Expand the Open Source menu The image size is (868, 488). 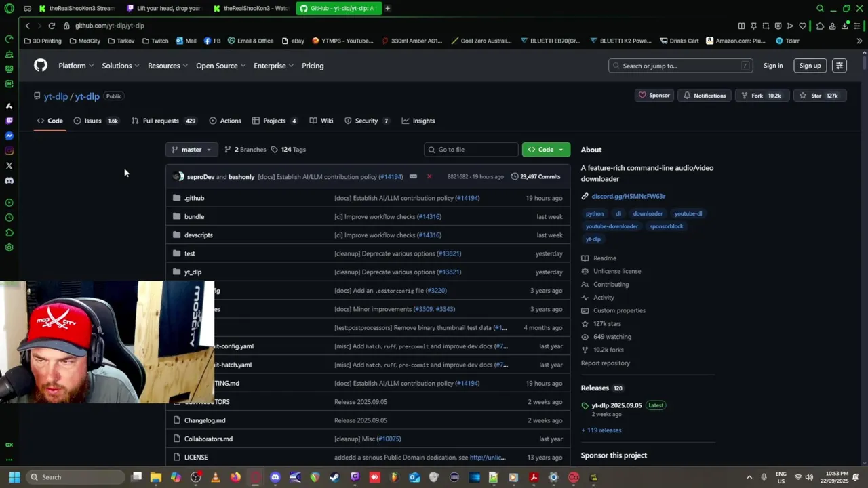click(221, 66)
